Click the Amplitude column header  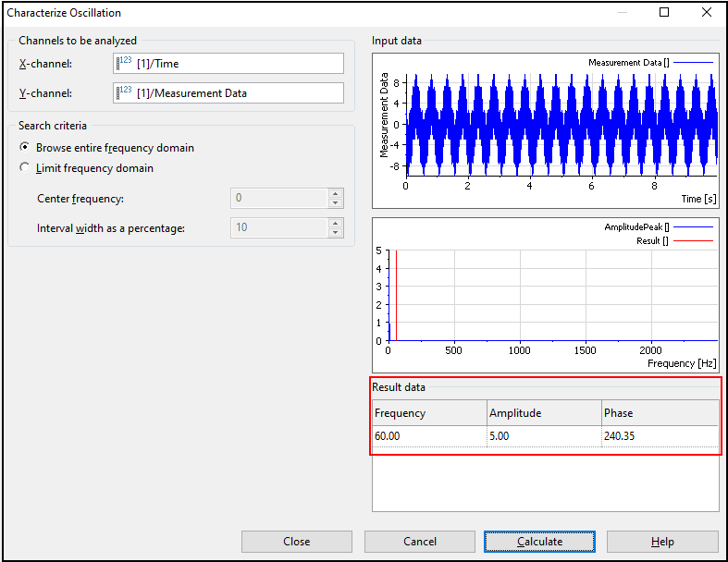(x=543, y=413)
